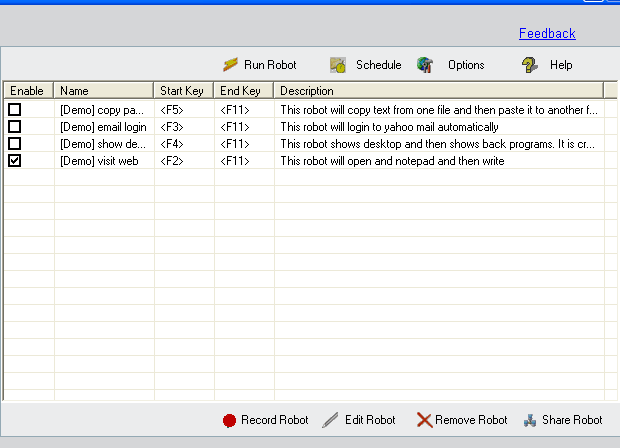The width and height of the screenshot is (620, 448).
Task: Select the [Demo] show de... name cell
Action: (x=104, y=144)
